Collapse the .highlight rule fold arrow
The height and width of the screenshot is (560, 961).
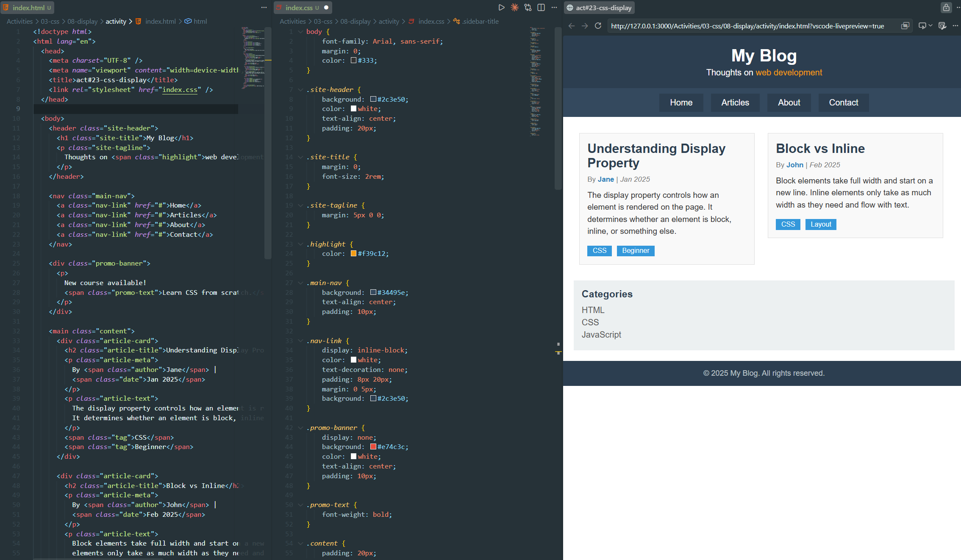(x=300, y=244)
